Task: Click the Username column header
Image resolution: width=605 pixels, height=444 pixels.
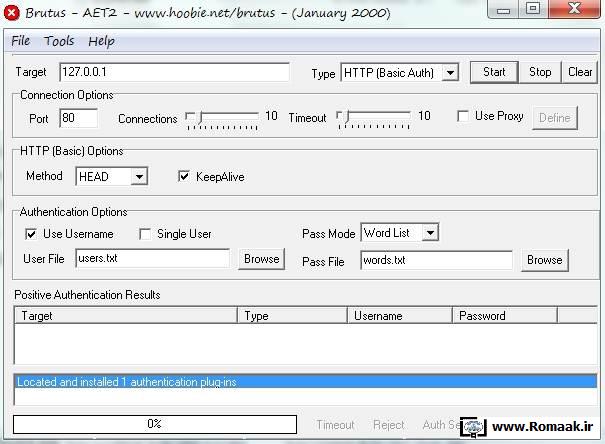Action: tap(399, 316)
